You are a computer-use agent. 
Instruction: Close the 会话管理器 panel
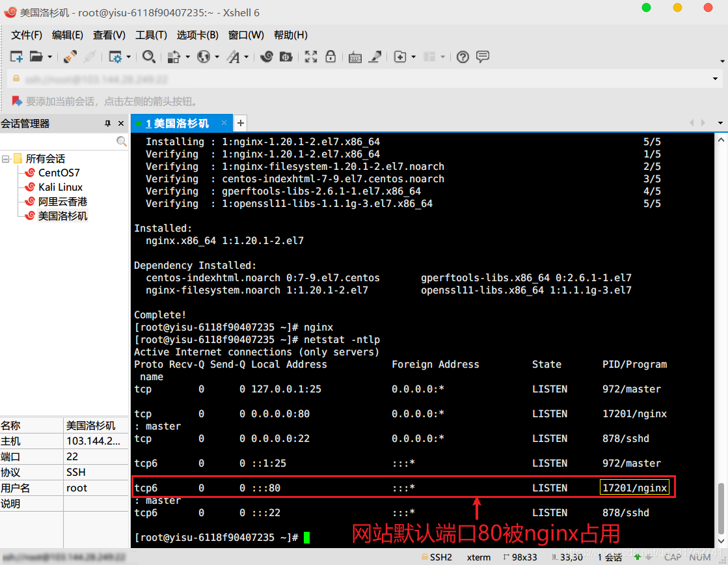point(121,123)
